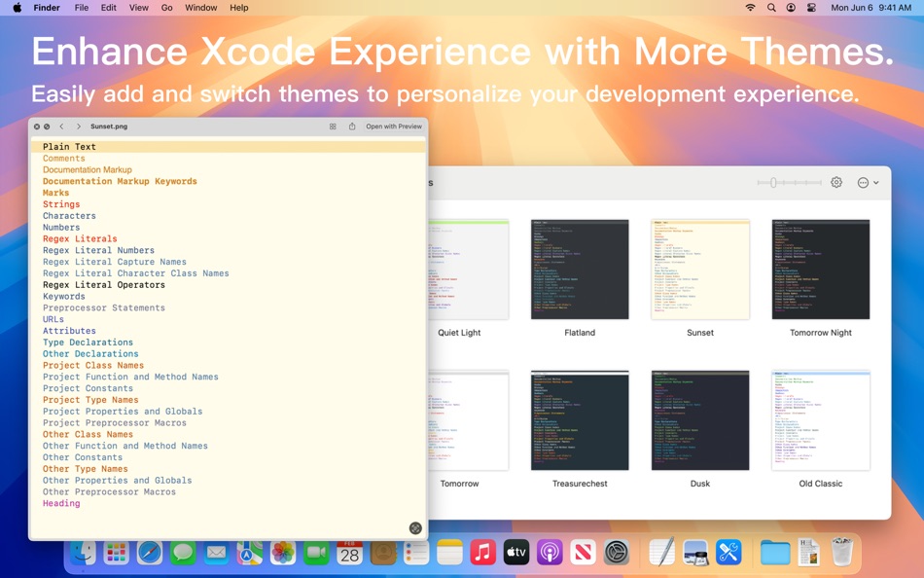This screenshot has height=578, width=924.
Task: Click the date and time display
Action: point(871,8)
